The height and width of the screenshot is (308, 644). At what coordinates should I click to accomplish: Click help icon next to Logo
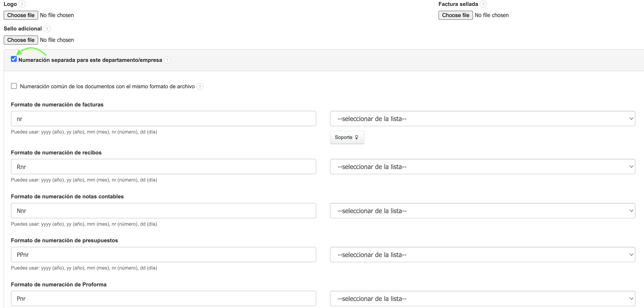[x=22, y=4]
